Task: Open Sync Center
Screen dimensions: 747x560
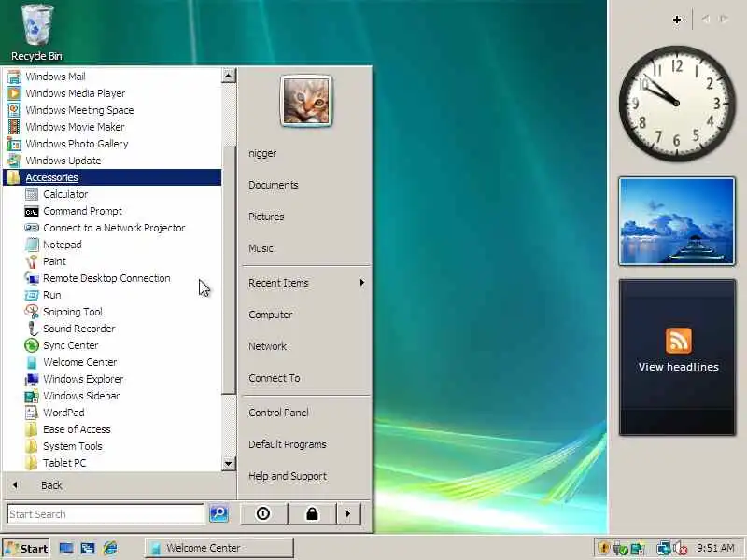Action: tap(62, 345)
